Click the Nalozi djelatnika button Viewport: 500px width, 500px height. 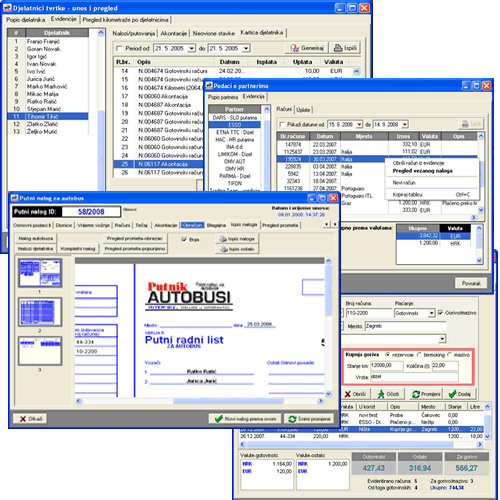point(35,249)
